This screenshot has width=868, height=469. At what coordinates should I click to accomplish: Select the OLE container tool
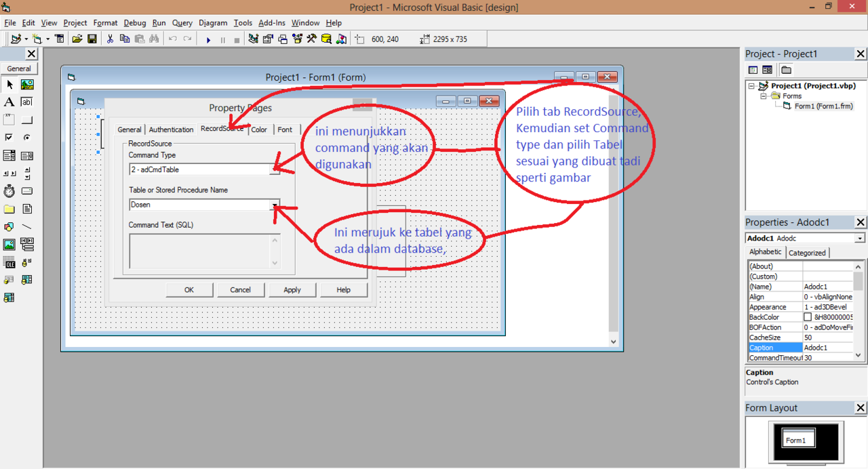tap(9, 262)
